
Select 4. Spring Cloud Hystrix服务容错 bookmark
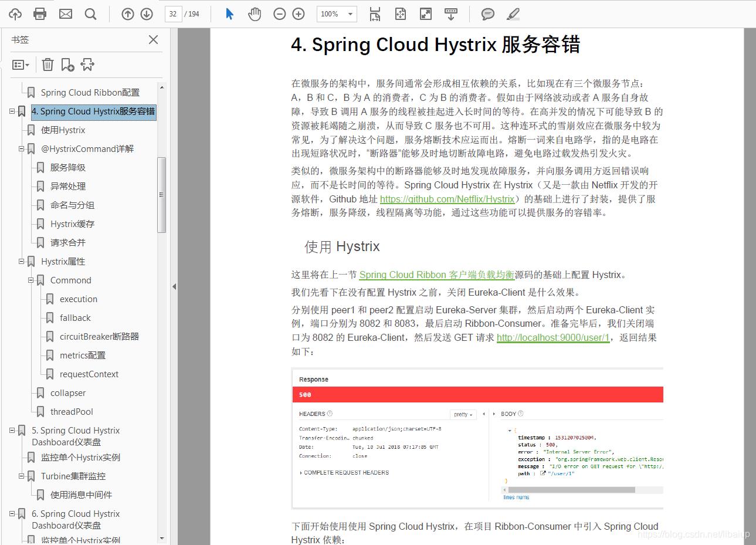93,111
